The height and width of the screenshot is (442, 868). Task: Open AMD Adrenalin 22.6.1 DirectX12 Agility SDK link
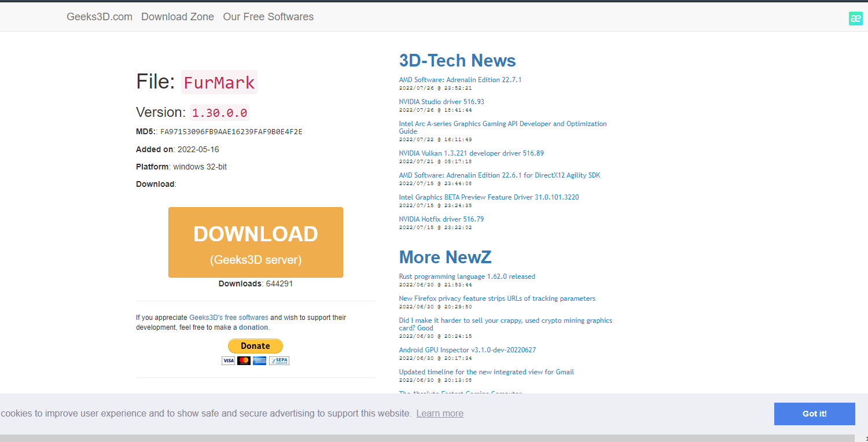(499, 175)
